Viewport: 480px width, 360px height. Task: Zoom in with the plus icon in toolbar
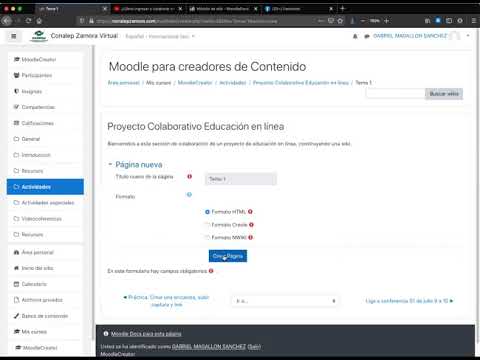point(387,21)
